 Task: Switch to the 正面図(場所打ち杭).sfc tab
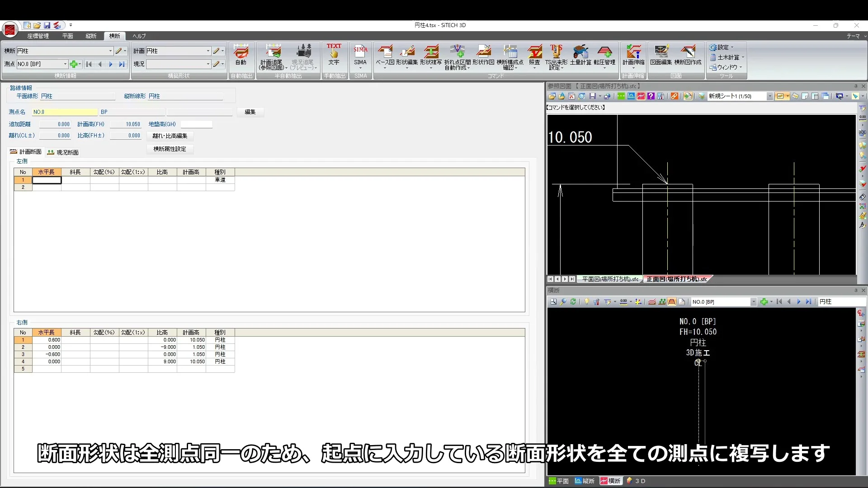(x=676, y=279)
